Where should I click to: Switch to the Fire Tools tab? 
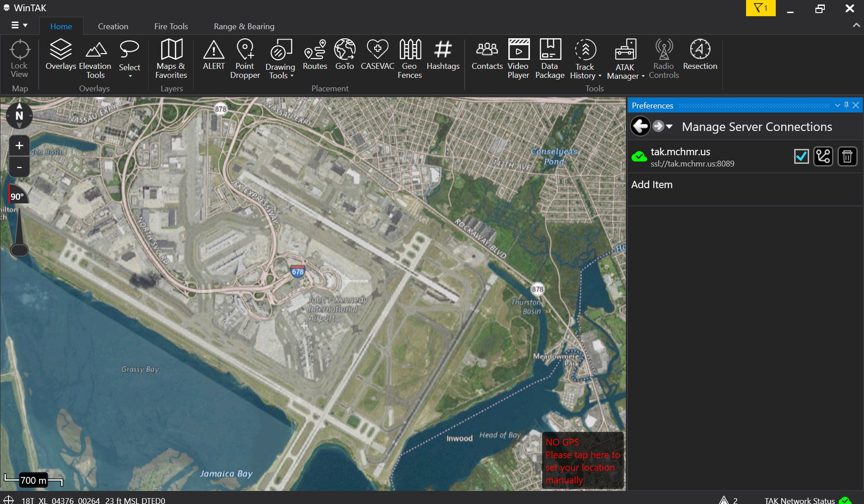(171, 27)
